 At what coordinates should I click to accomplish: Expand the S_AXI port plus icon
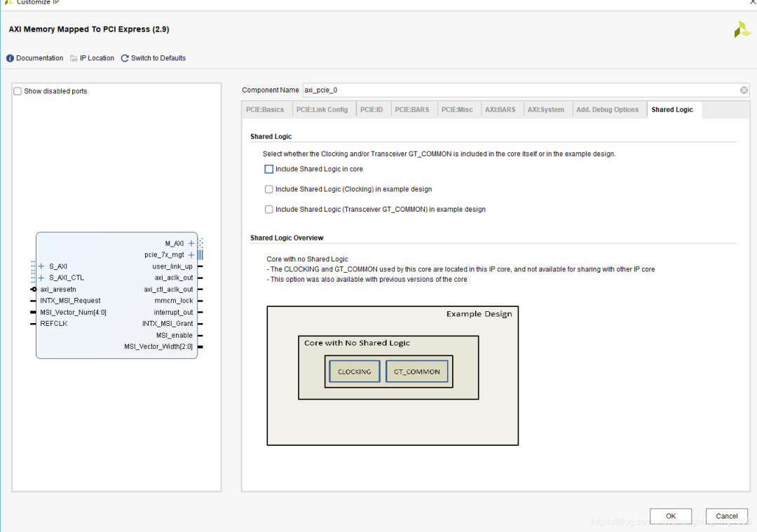(x=41, y=266)
